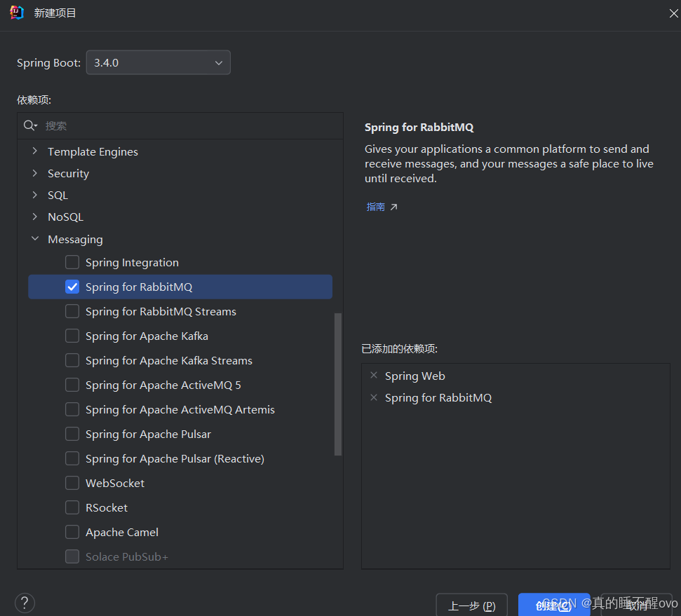Viewport: 681px width, 616px height.
Task: Expand the Template Engines category
Action: coord(35,151)
